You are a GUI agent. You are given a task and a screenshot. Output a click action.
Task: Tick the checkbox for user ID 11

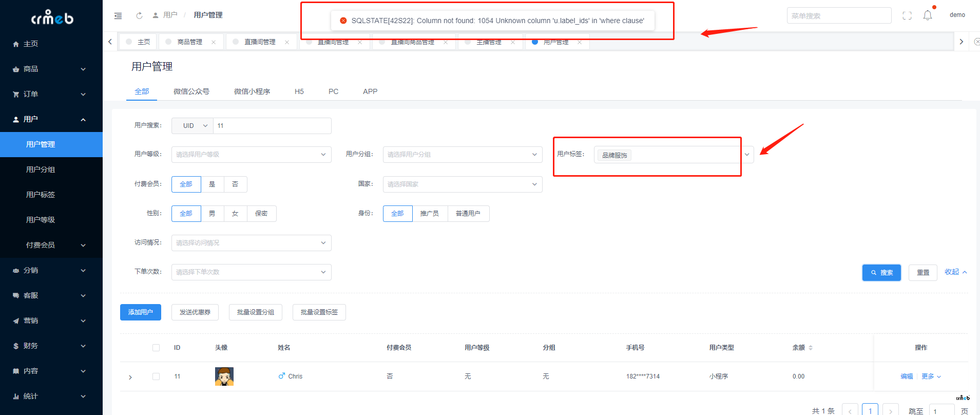[156, 376]
